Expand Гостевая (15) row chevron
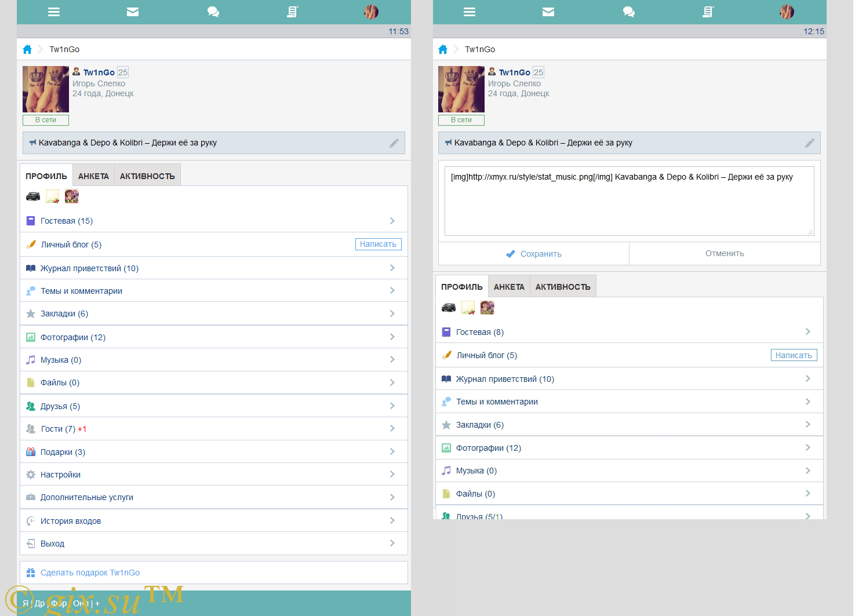 [x=392, y=221]
